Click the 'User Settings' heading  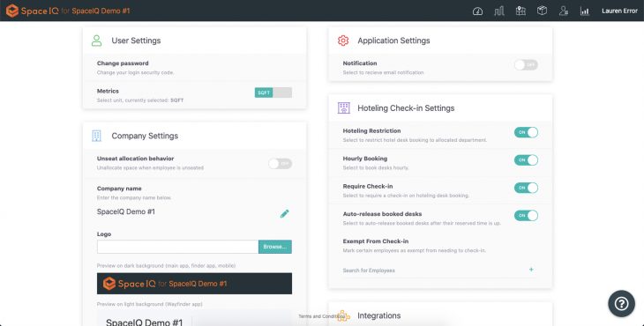[x=136, y=41]
